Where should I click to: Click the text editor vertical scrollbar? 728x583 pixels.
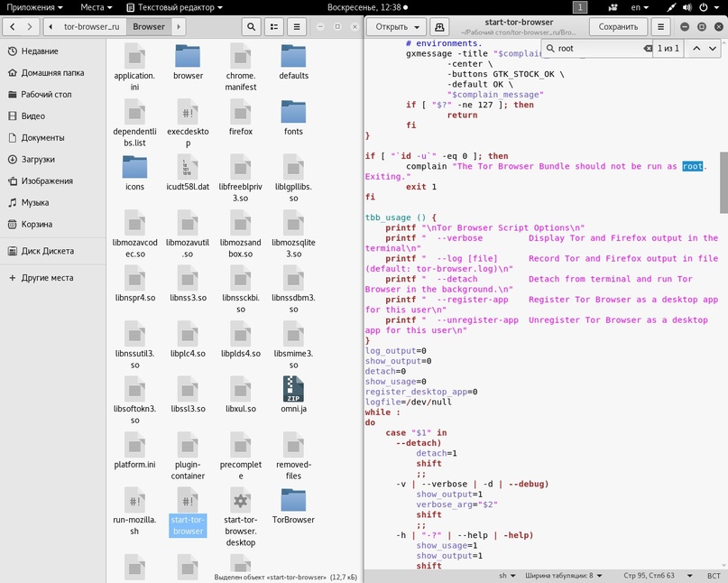723,182
